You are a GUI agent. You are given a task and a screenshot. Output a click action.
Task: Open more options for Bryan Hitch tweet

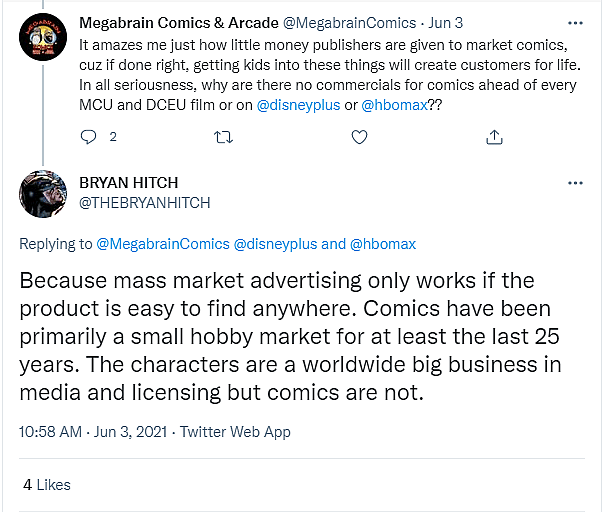tap(576, 184)
